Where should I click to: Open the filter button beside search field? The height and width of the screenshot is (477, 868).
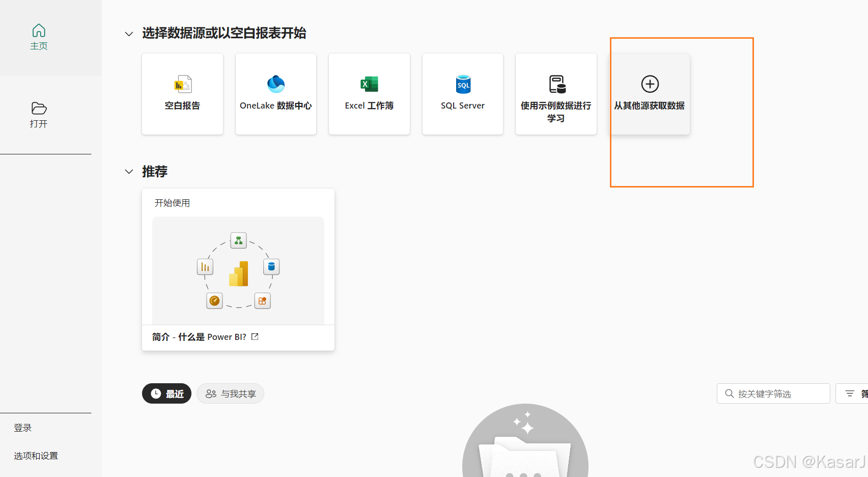coord(852,393)
